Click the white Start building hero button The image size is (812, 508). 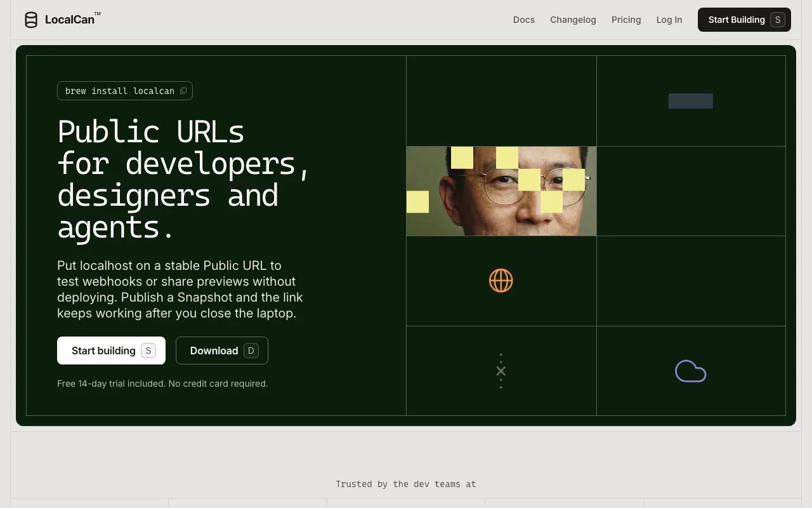(x=111, y=351)
